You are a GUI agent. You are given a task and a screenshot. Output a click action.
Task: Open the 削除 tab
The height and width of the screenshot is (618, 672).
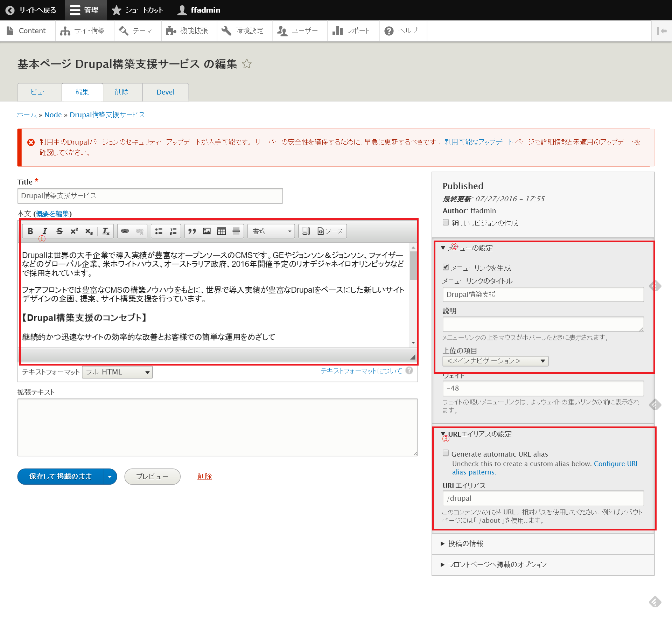click(x=122, y=92)
